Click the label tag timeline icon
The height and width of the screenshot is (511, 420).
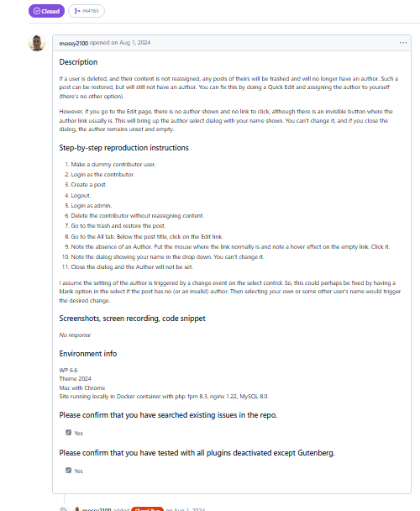[64, 509]
